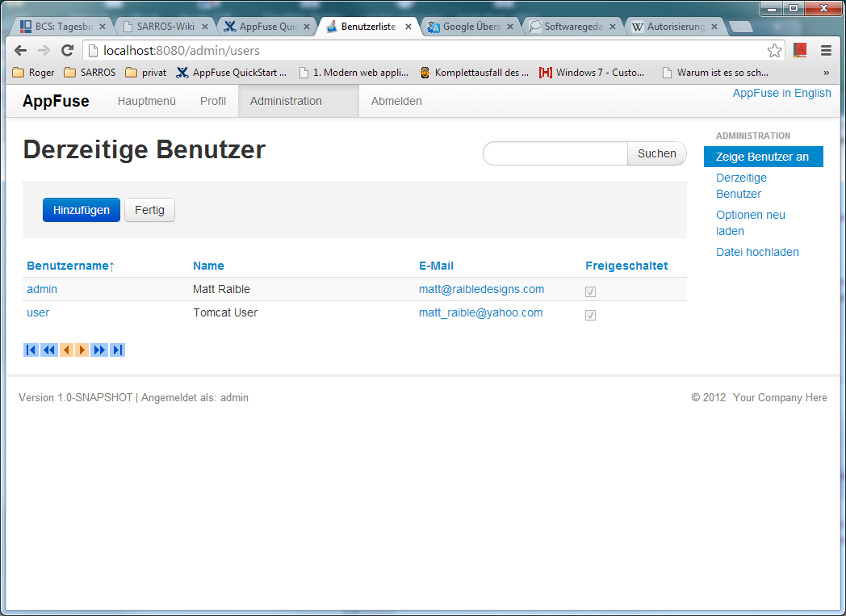Click the fast-rewind pagination icon

pyautogui.click(x=49, y=350)
